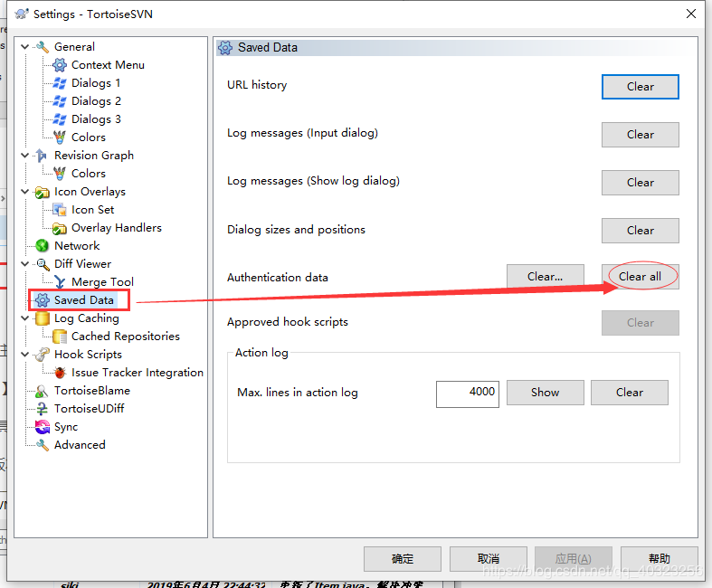
Task: Clear Log messages (Show log dialog)
Action: click(x=641, y=183)
